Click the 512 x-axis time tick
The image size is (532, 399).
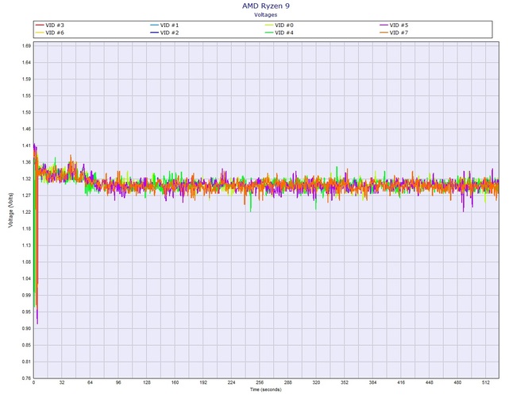[x=486, y=382]
